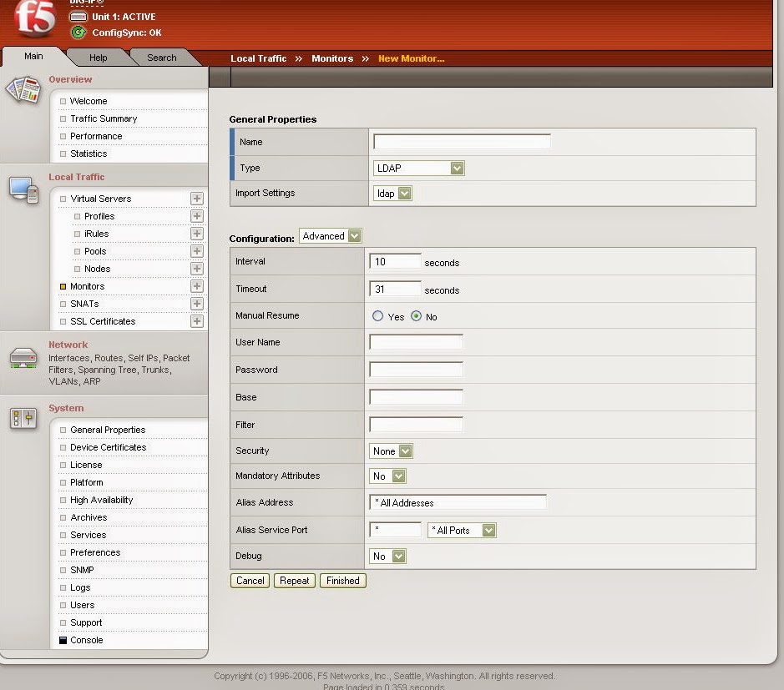Screen dimensions: 784x690
Task: Click the Network section heading
Action: (68, 345)
